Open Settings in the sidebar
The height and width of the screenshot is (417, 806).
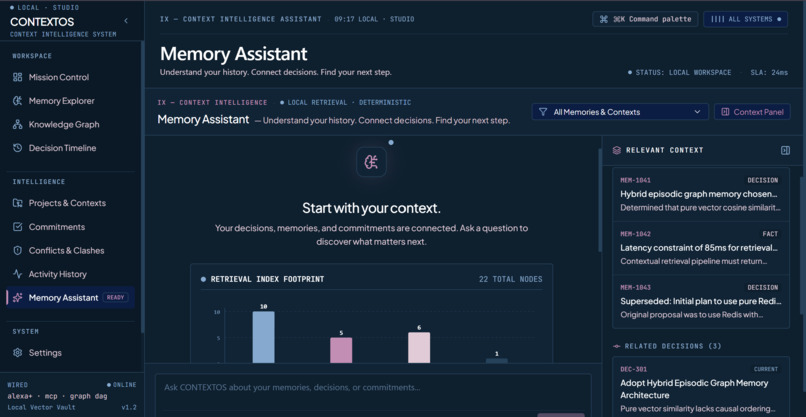pyautogui.click(x=70, y=353)
